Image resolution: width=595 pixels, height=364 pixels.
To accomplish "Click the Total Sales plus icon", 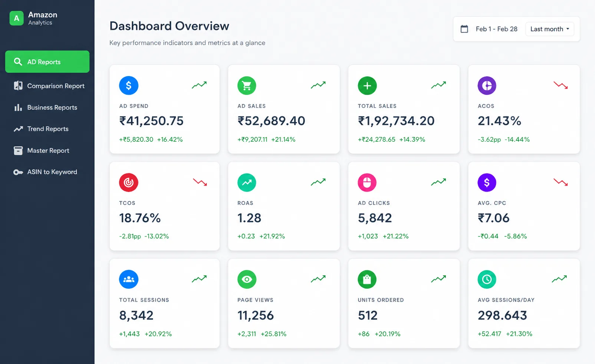I will [x=367, y=86].
